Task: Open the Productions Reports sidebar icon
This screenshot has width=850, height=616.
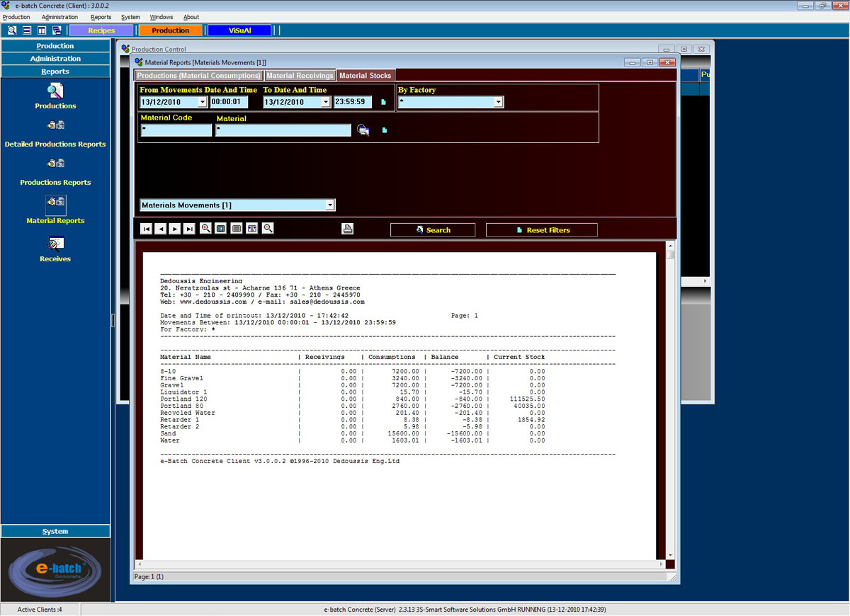Action: pyautogui.click(x=55, y=164)
